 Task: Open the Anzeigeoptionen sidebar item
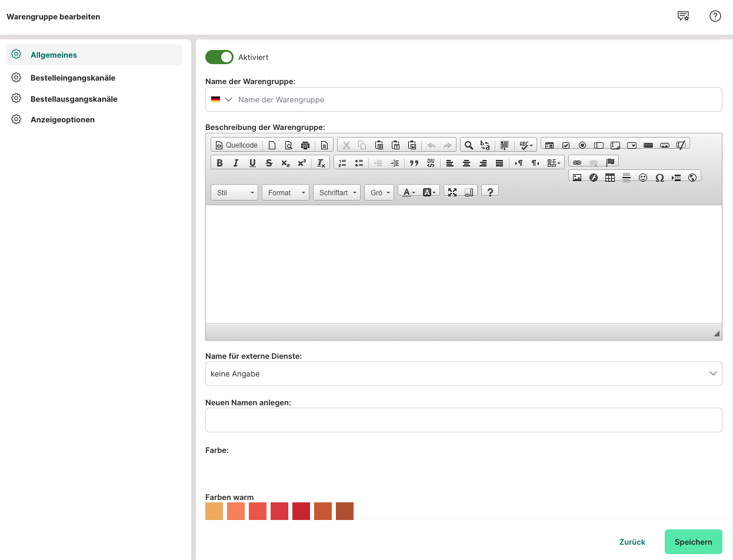coord(62,119)
